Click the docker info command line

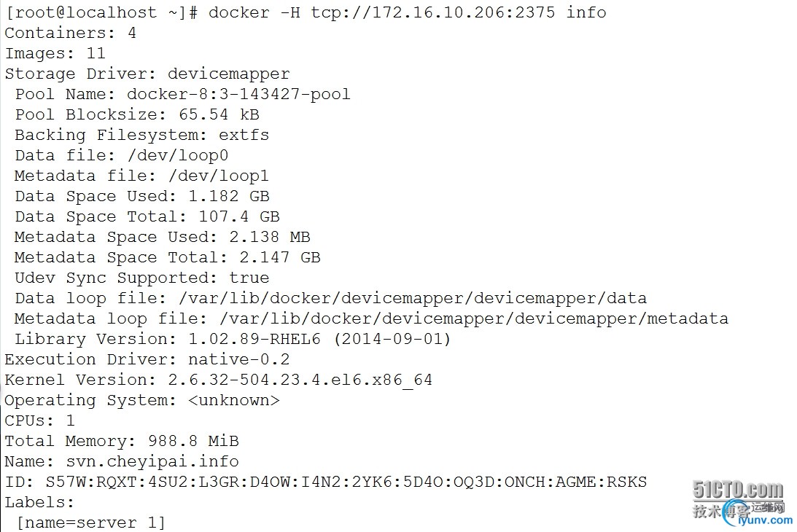coord(306,12)
